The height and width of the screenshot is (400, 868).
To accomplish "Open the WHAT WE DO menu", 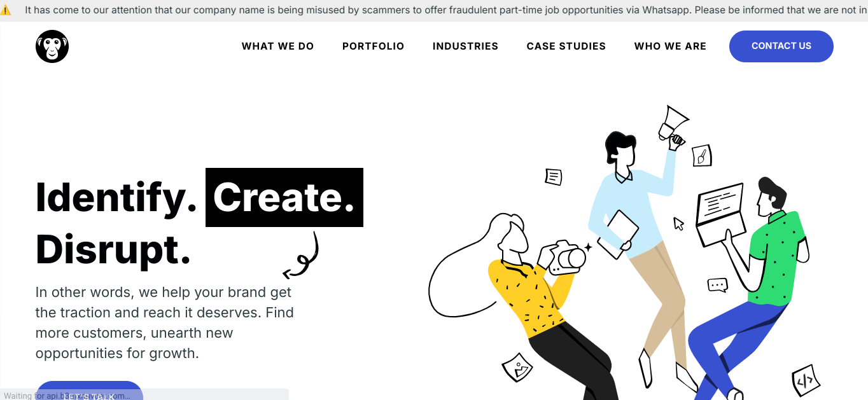I will click(278, 46).
